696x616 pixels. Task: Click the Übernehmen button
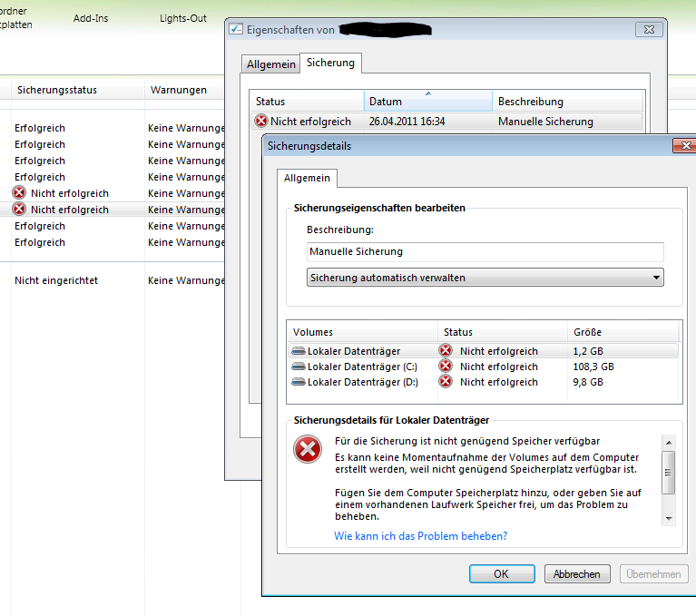(x=653, y=574)
